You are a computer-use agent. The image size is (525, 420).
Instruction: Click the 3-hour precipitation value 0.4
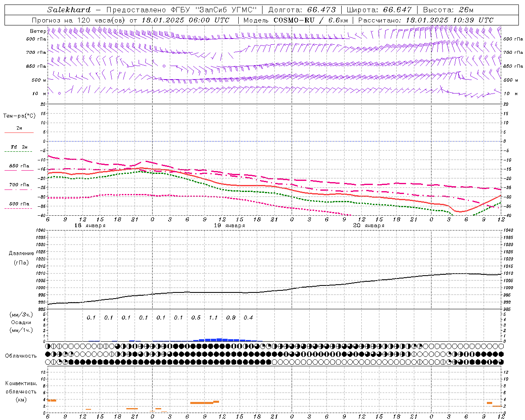coord(248,318)
